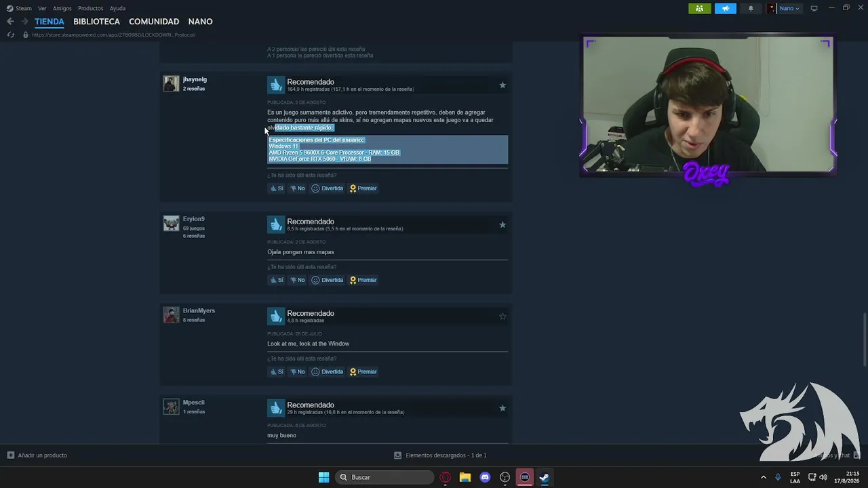Image resolution: width=868 pixels, height=488 pixels.
Task: Open the Ayuda menu
Action: click(117, 8)
